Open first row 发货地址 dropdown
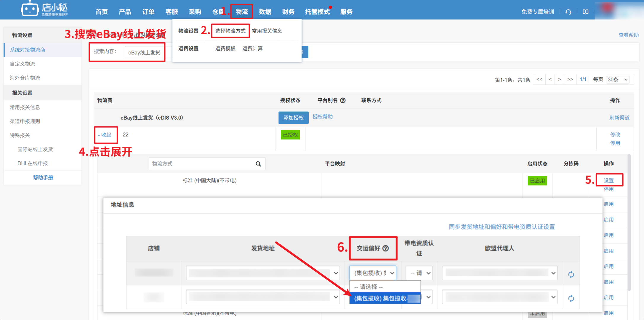This screenshot has width=644, height=320. pyautogui.click(x=262, y=273)
